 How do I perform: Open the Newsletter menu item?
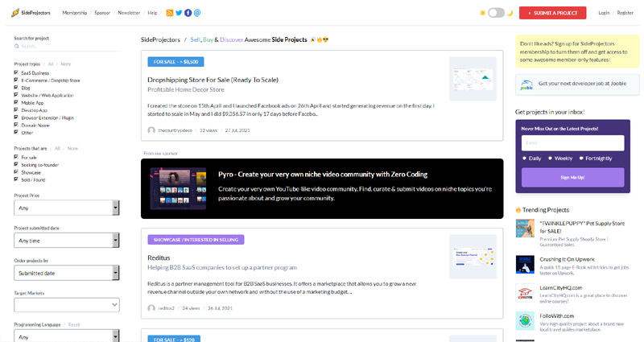pyautogui.click(x=129, y=13)
